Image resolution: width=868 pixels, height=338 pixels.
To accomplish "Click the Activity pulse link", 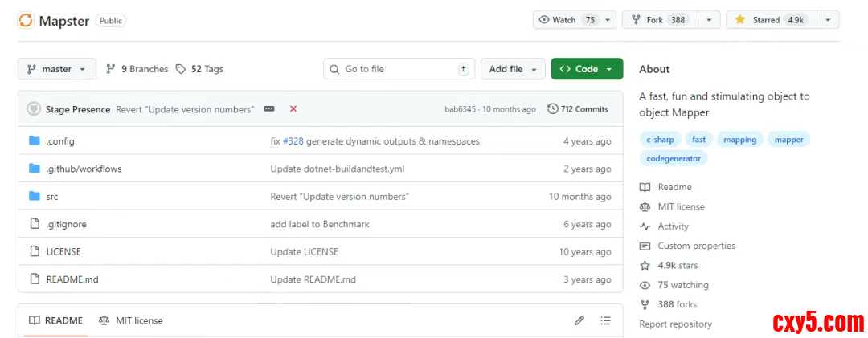I will coord(673,226).
